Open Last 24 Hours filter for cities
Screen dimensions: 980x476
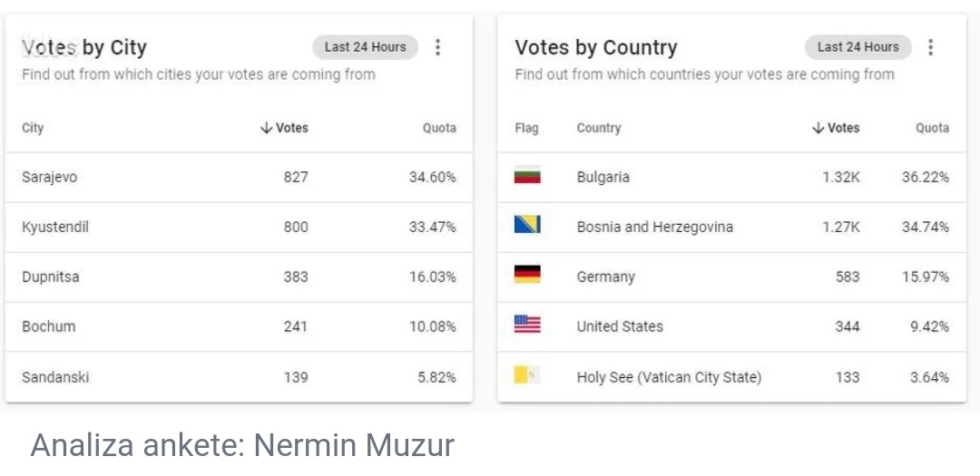(365, 47)
